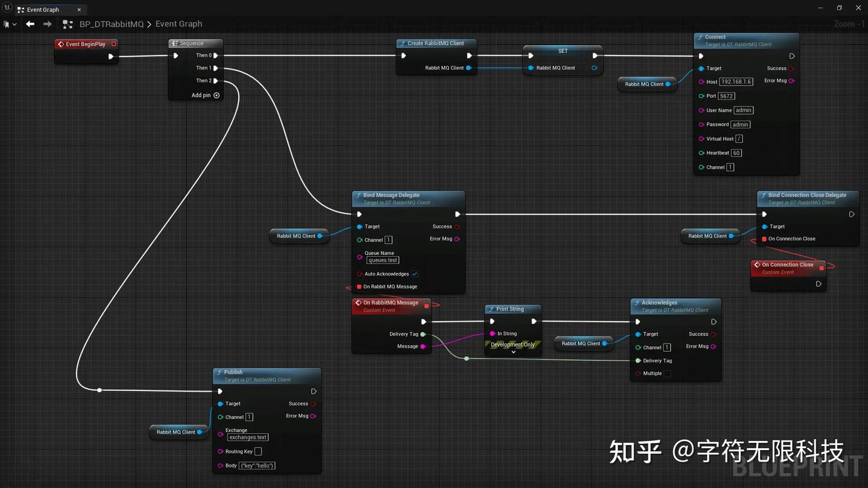
Task: Edit Queue Name field queues.test
Action: tap(383, 260)
